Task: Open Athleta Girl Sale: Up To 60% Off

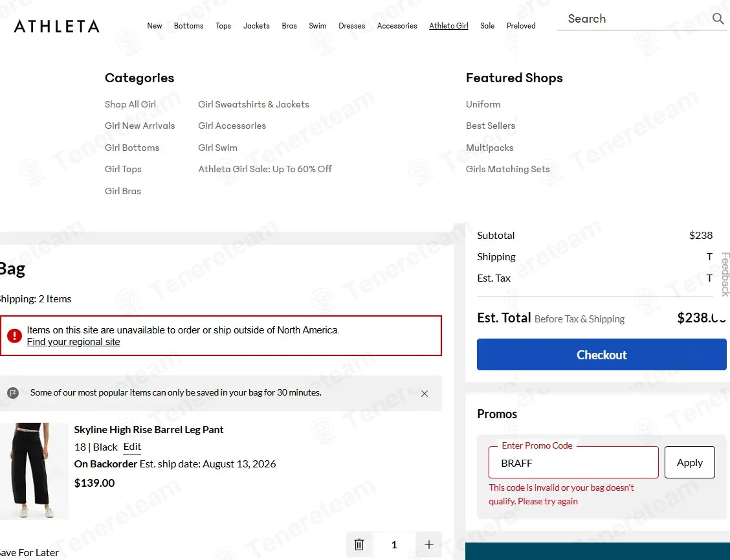Action: coord(265,169)
